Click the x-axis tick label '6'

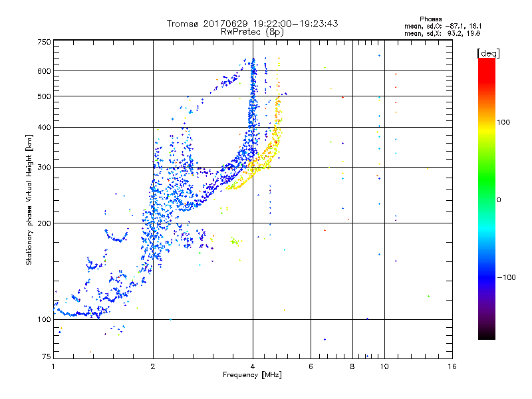[311, 366]
